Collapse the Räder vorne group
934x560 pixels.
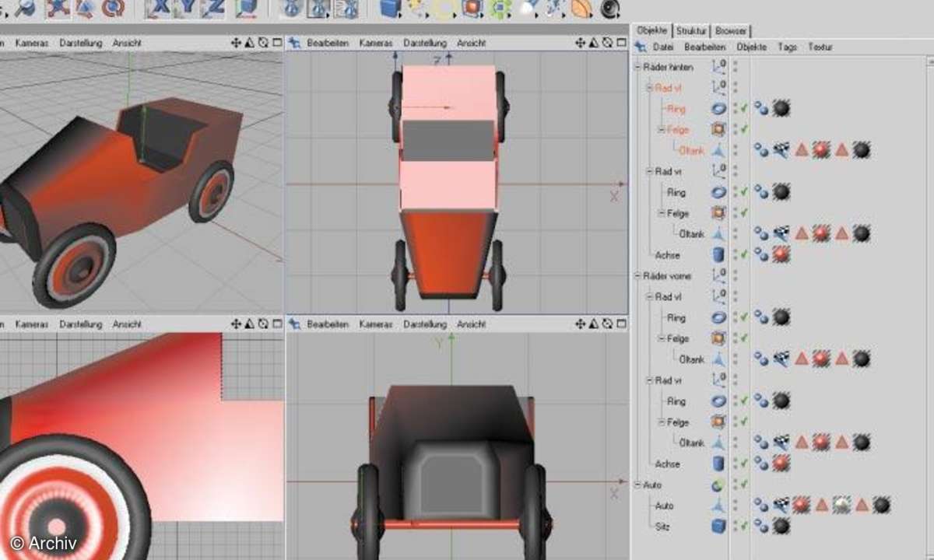637,276
